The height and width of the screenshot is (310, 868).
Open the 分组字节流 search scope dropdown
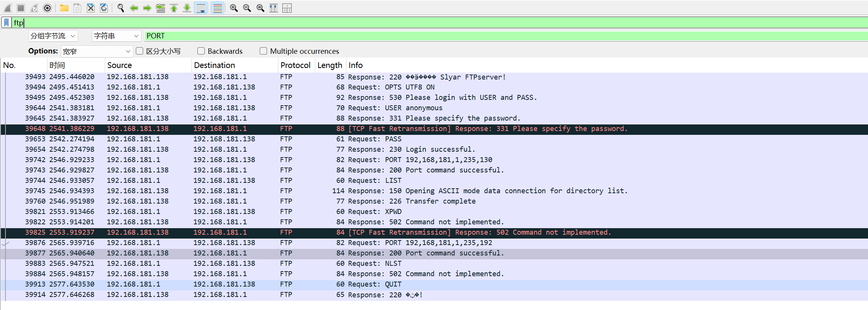pos(53,36)
